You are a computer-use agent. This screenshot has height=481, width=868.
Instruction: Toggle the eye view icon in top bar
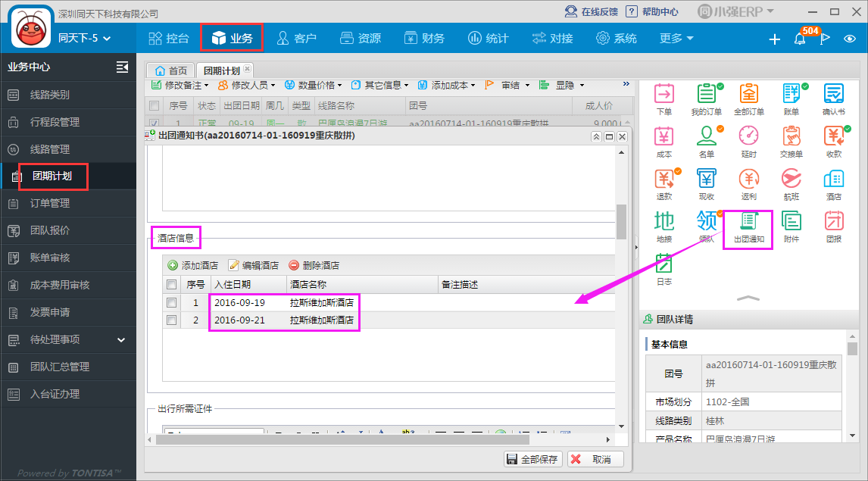pos(850,38)
